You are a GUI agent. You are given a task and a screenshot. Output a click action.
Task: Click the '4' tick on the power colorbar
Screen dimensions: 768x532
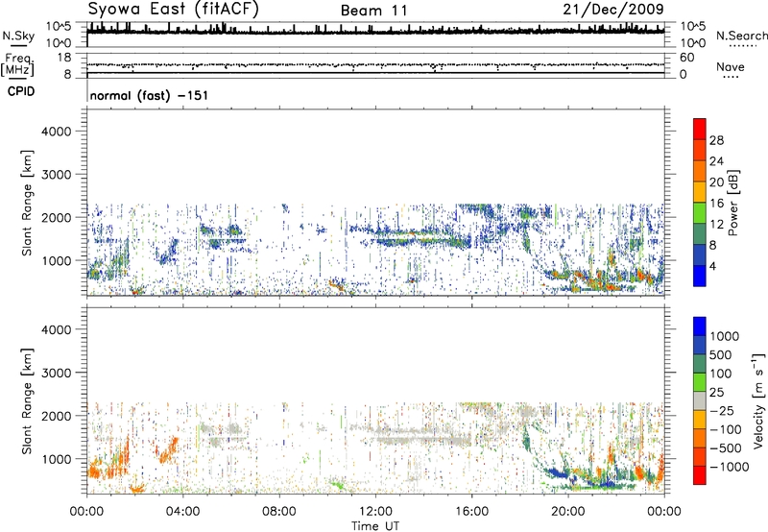[x=713, y=266]
